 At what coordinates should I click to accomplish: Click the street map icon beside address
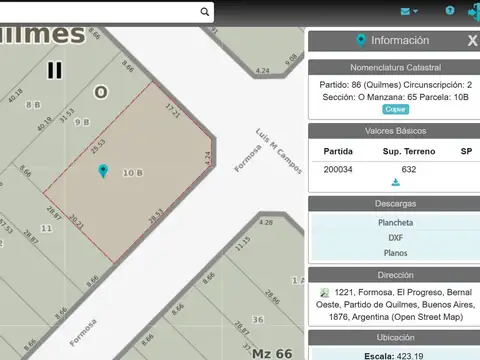[x=324, y=293]
